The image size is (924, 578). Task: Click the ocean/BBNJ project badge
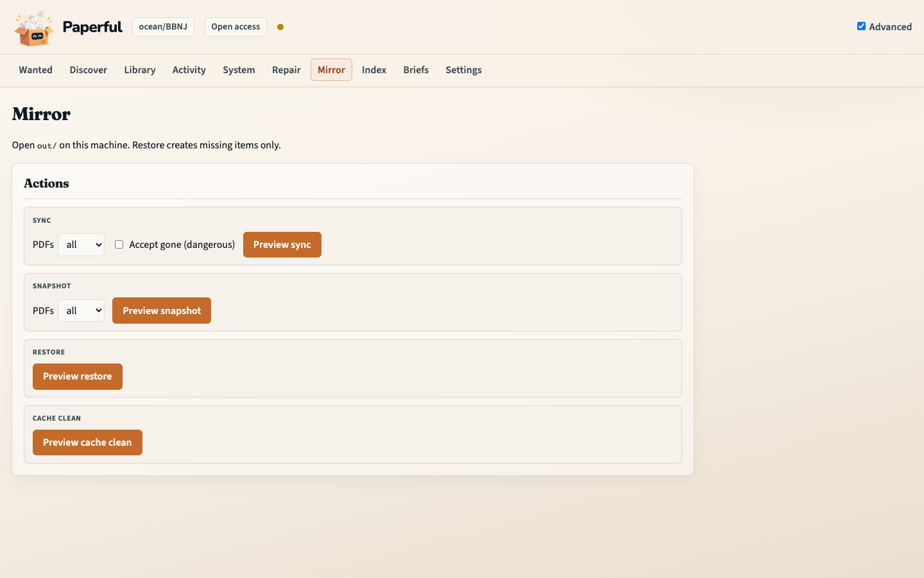click(x=163, y=27)
